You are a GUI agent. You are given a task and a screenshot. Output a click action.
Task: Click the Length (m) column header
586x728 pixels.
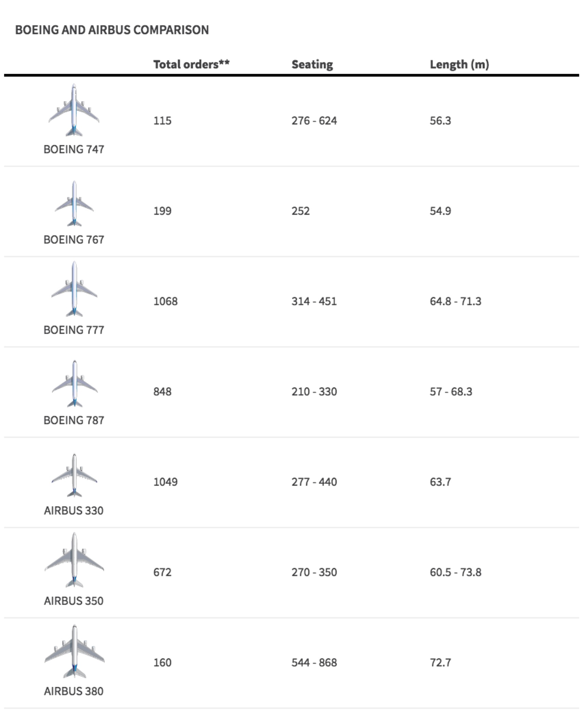click(459, 64)
